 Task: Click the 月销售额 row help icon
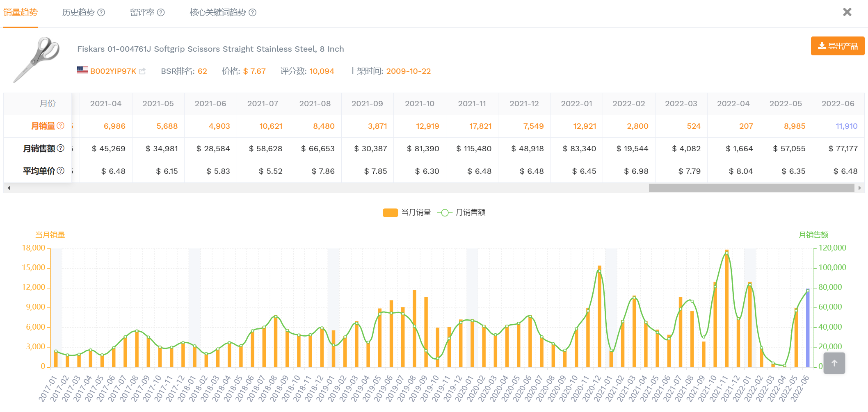(60, 148)
